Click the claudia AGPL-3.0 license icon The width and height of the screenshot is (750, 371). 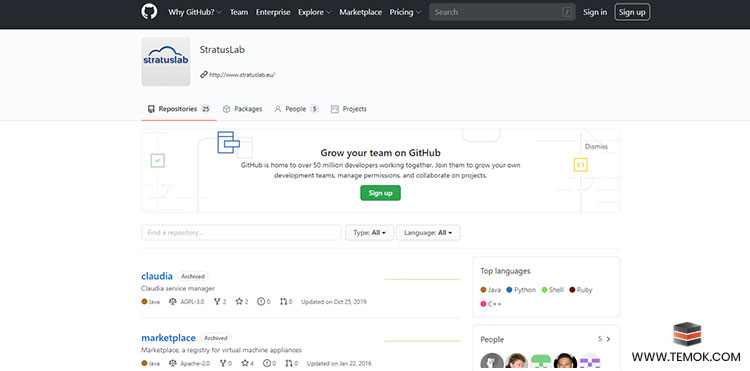tap(173, 302)
